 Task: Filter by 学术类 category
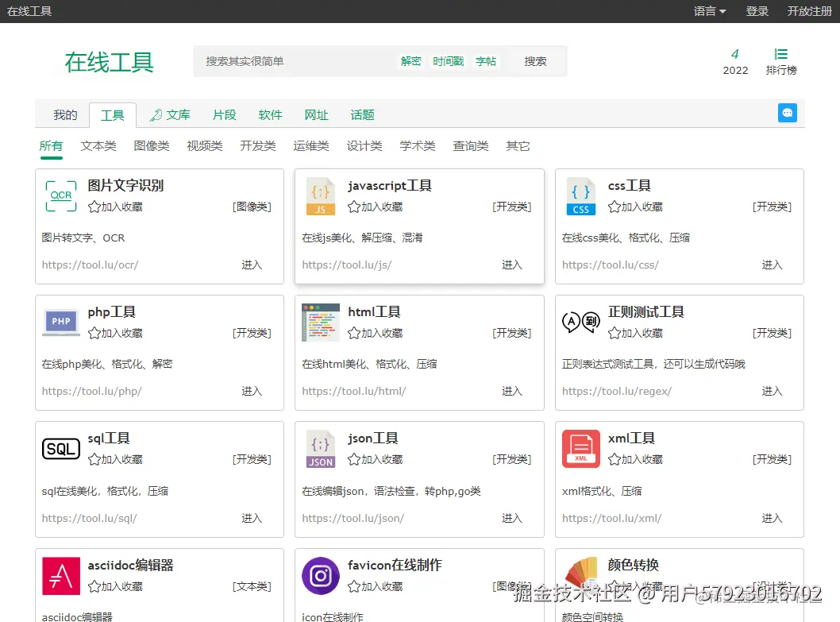click(418, 146)
